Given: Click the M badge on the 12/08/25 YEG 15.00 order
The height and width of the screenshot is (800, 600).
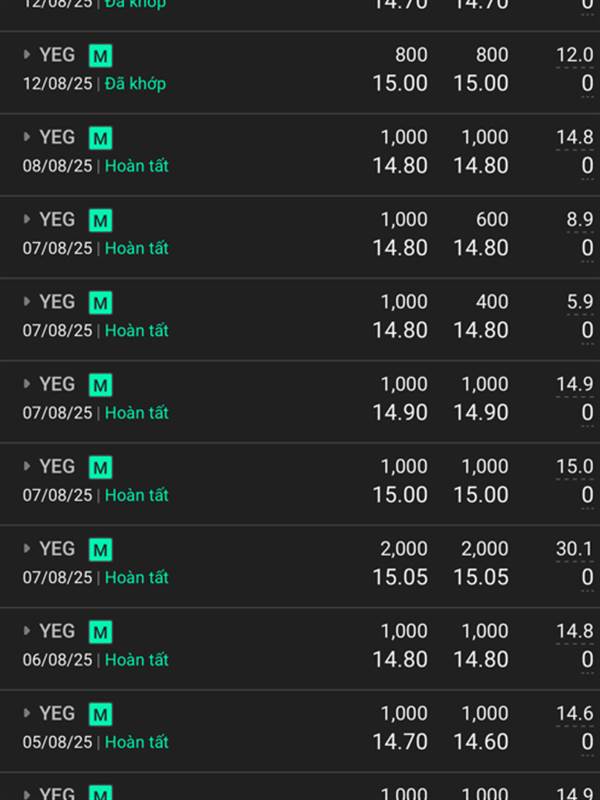Looking at the screenshot, I should point(101,56).
